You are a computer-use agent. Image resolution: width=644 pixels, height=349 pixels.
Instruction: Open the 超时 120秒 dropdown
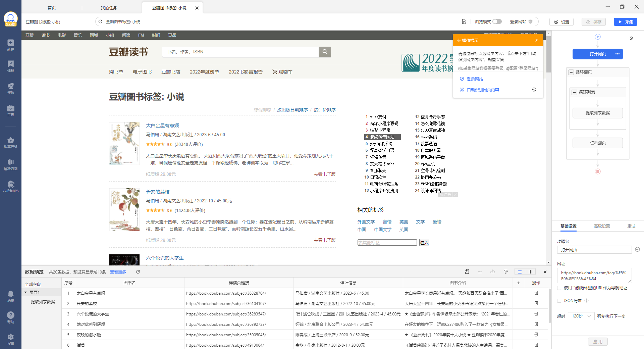pos(581,316)
